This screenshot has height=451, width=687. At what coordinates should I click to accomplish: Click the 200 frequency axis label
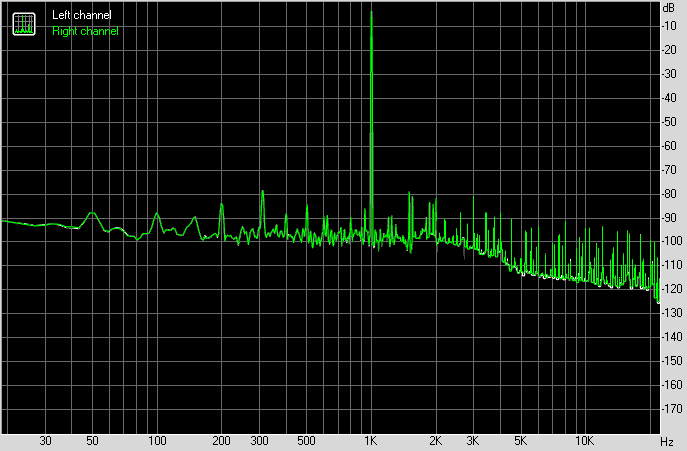tap(221, 441)
